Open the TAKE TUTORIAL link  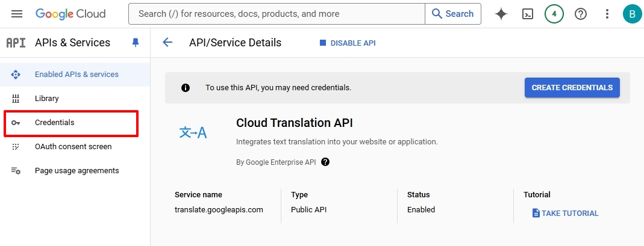566,213
